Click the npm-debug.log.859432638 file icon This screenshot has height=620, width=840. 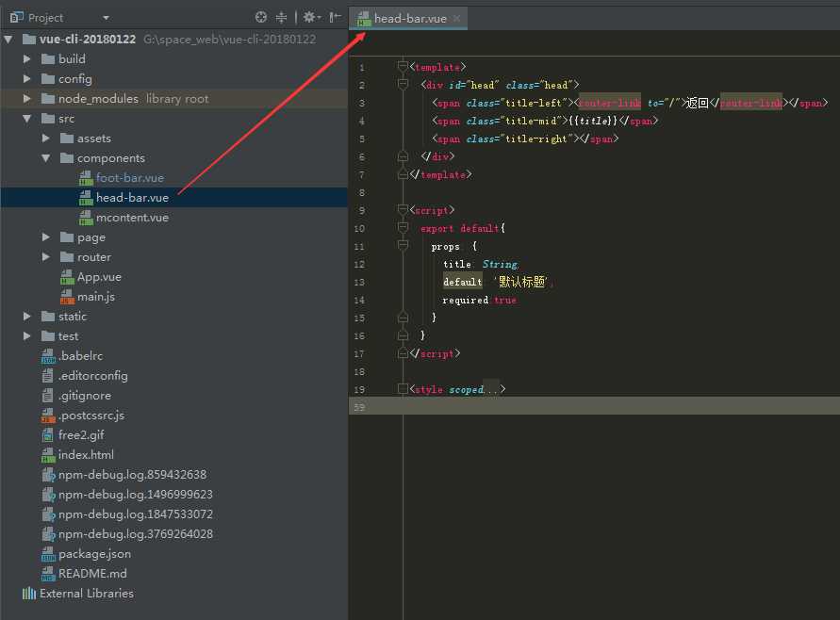coord(49,475)
